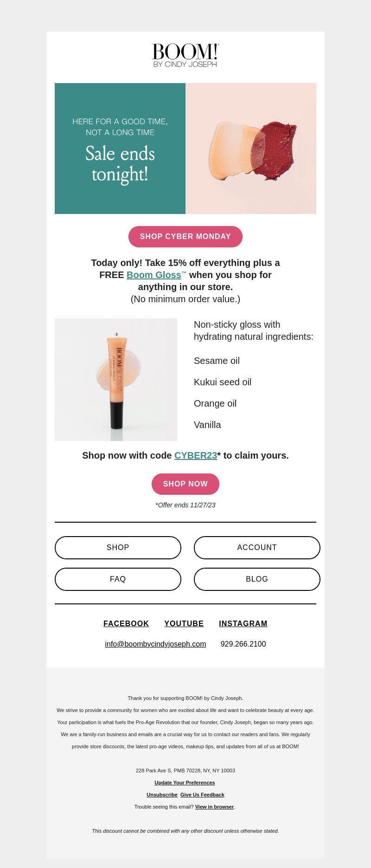The width and height of the screenshot is (371, 868).
Task: Open the SHOP navigation button
Action: (x=118, y=548)
